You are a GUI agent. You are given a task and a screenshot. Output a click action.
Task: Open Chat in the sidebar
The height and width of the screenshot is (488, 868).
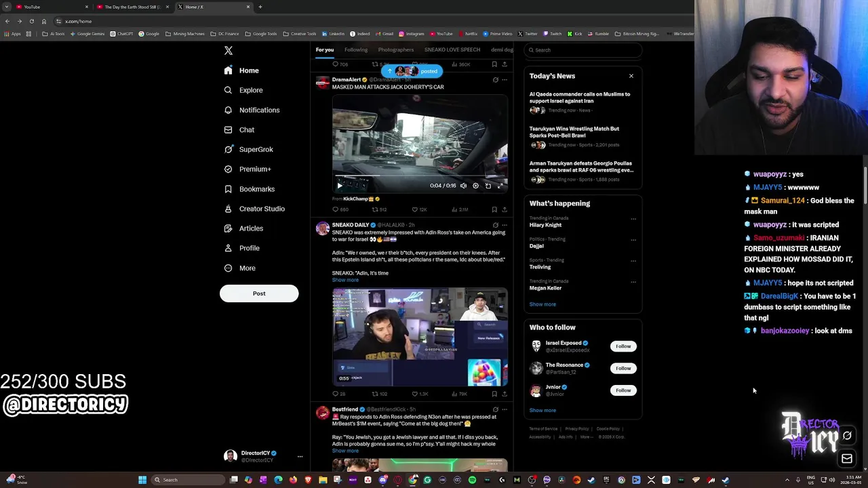(239, 129)
